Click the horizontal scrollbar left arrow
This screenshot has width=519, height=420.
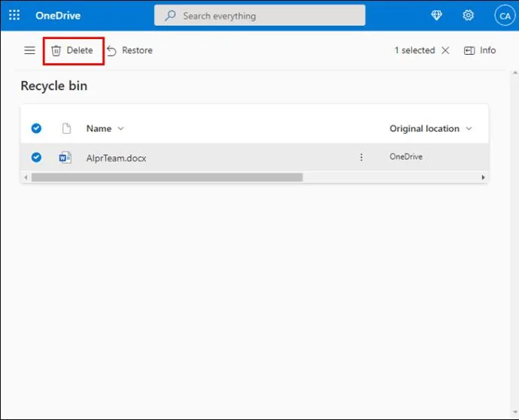(26, 177)
